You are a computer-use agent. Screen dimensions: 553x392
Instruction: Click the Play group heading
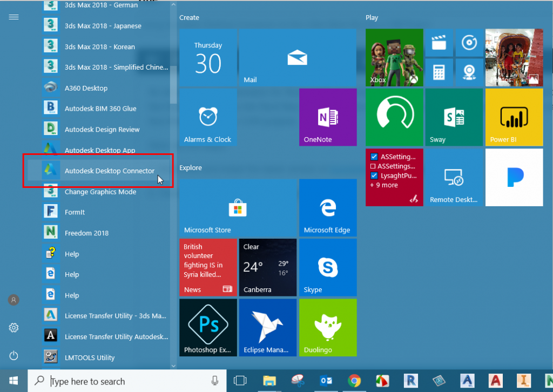372,18
